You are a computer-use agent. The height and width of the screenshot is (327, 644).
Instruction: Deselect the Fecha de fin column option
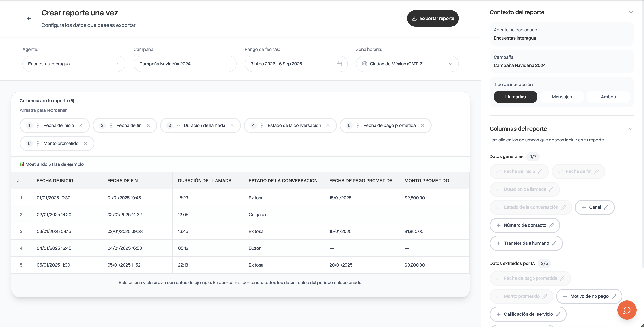(578, 171)
